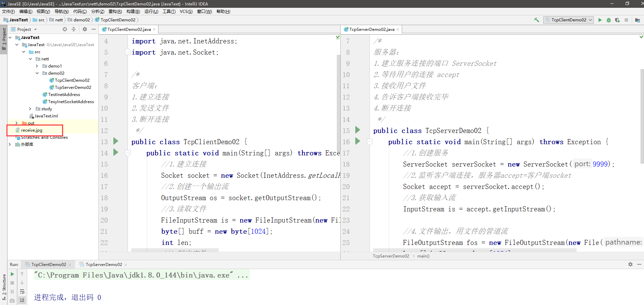Open the VCS(S) menu

(x=186, y=12)
